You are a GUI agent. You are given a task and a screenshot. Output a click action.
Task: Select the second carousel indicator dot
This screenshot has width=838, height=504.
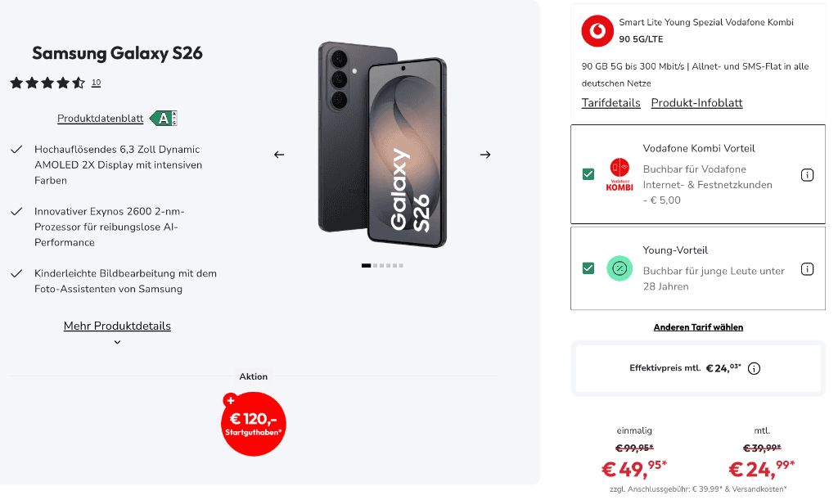click(375, 266)
